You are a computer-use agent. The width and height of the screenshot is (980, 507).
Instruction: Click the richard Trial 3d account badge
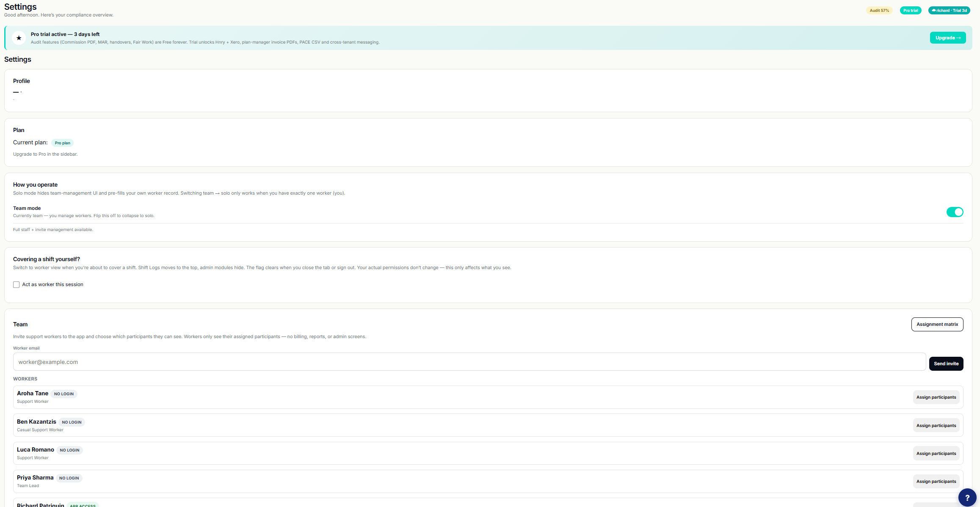[x=949, y=11]
